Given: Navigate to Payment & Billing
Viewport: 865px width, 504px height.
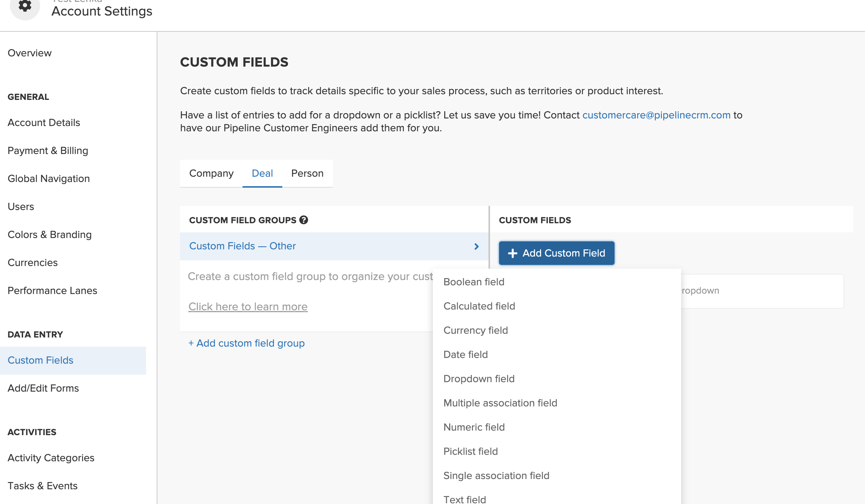Looking at the screenshot, I should pos(48,150).
